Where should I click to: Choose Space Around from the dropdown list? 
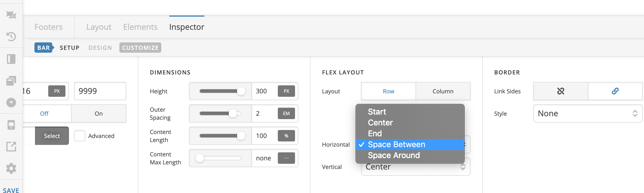[x=394, y=155]
